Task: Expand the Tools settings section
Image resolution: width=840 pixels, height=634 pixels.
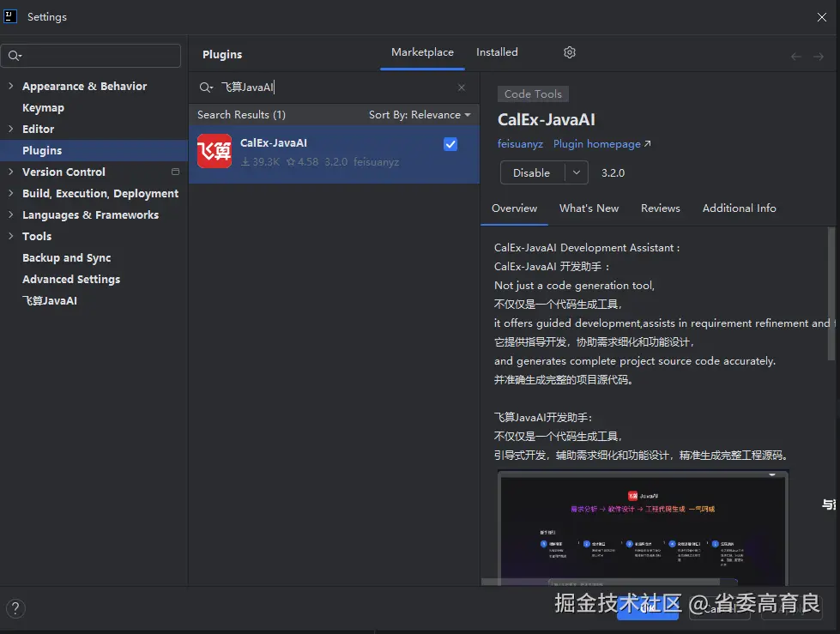Action: pyautogui.click(x=10, y=236)
